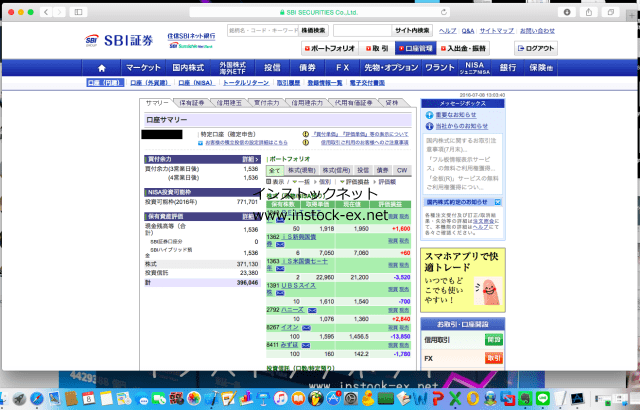Select the 株式(現物) portfolio tab
The height and width of the screenshot is (410, 640).
(301, 171)
